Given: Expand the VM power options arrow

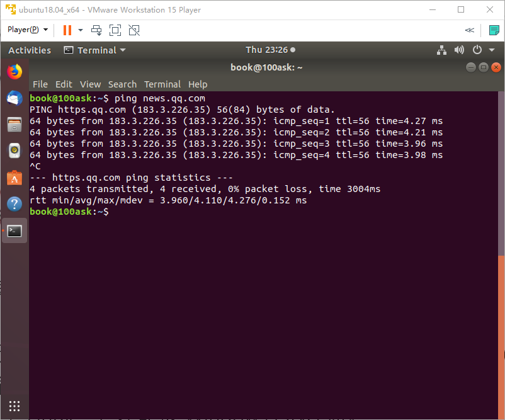Looking at the screenshot, I should (x=81, y=30).
